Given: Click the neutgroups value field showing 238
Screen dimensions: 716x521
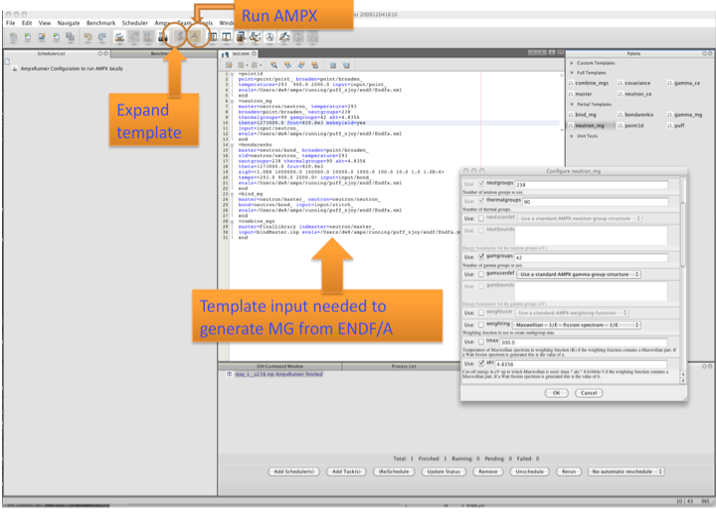Looking at the screenshot, I should 591,184.
